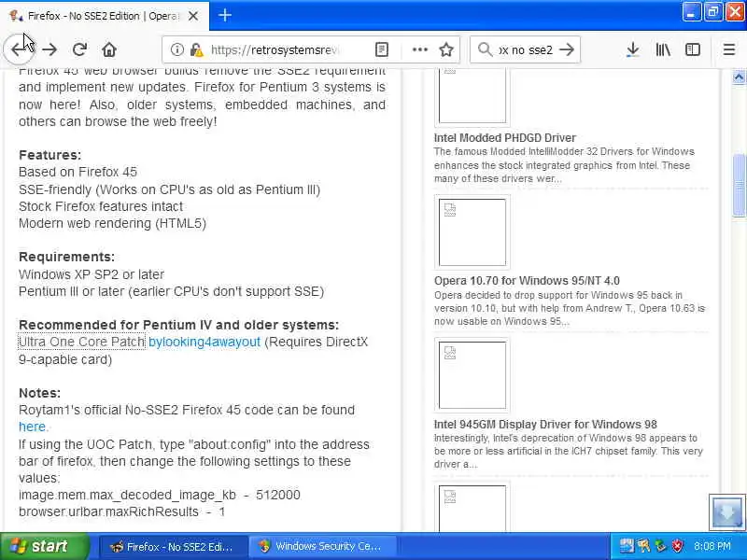Viewport: 747px width, 560px height.
Task: Click text 'Based on Firefox 45'
Action: (78, 172)
